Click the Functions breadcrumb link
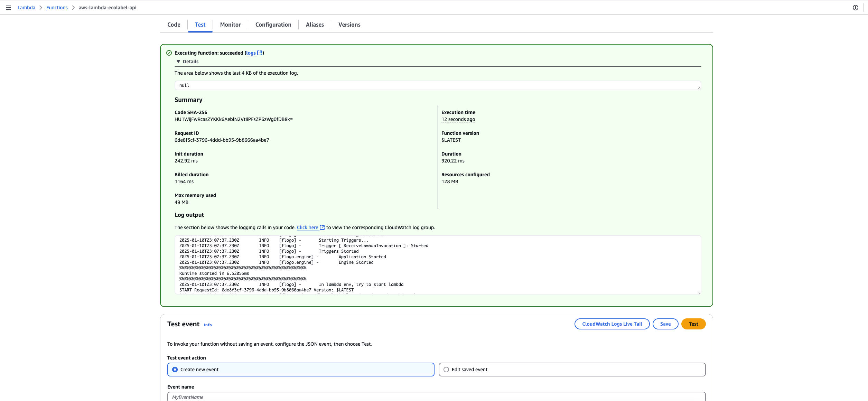This screenshot has width=868, height=401. [x=57, y=8]
